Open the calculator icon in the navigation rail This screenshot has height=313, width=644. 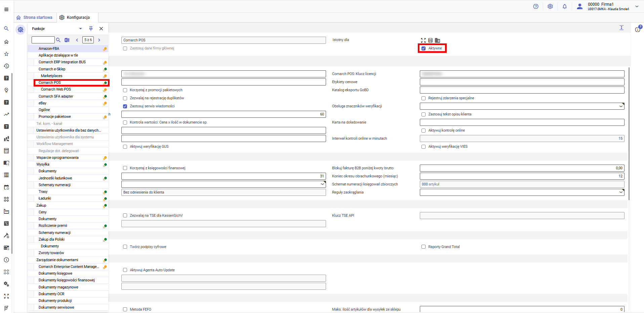click(x=6, y=151)
